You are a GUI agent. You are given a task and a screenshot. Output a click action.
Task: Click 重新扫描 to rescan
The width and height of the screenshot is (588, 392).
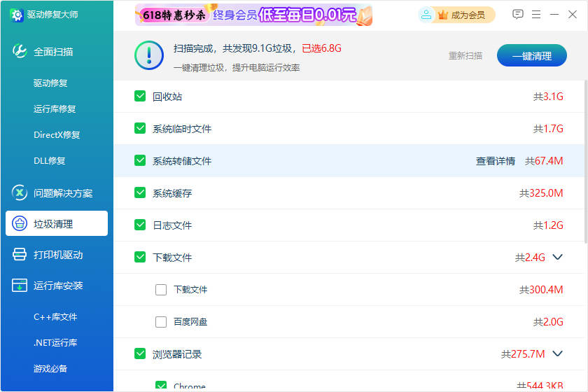(465, 56)
